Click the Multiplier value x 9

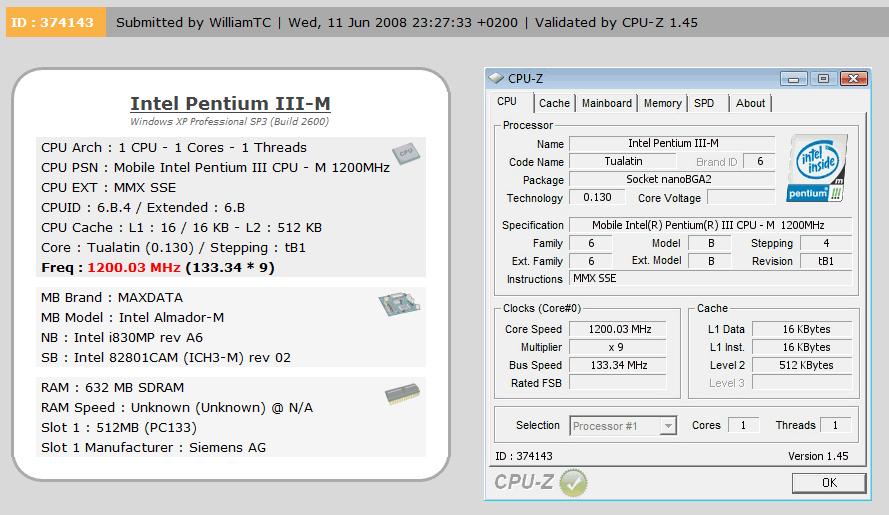(618, 347)
